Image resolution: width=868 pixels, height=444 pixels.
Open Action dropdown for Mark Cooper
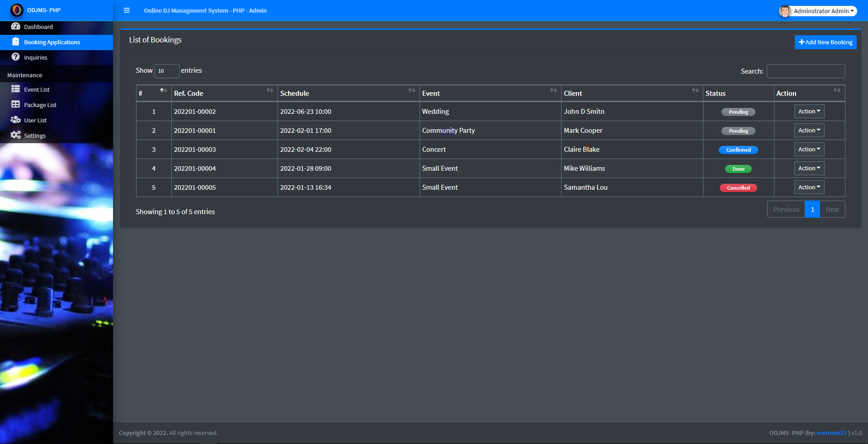pos(809,131)
